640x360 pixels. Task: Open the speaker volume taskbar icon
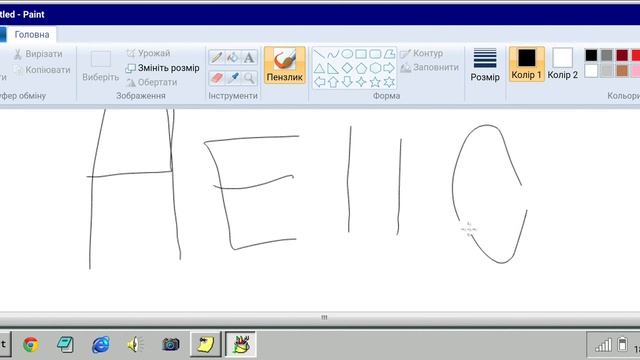135,344
